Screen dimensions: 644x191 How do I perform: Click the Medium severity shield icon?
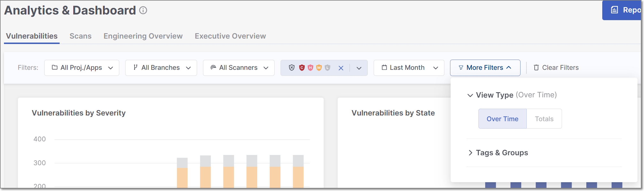coord(319,68)
